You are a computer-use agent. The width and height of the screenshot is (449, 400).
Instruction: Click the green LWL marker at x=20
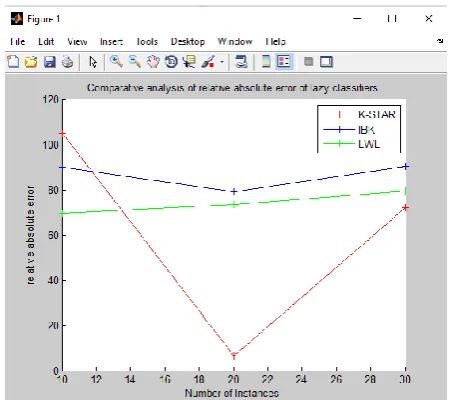pos(234,204)
